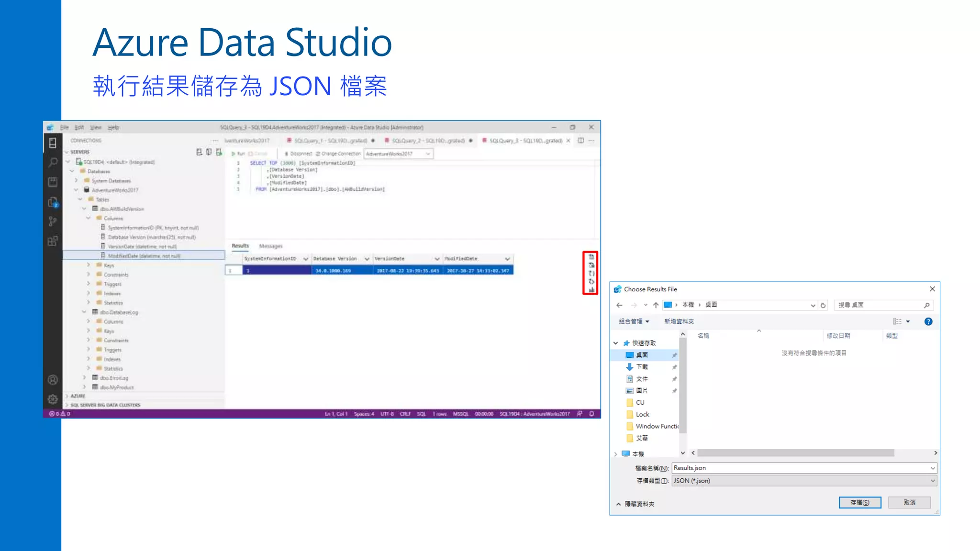Open the Notebooks icon in activity bar
Image resolution: width=980 pixels, height=551 pixels.
click(x=53, y=182)
